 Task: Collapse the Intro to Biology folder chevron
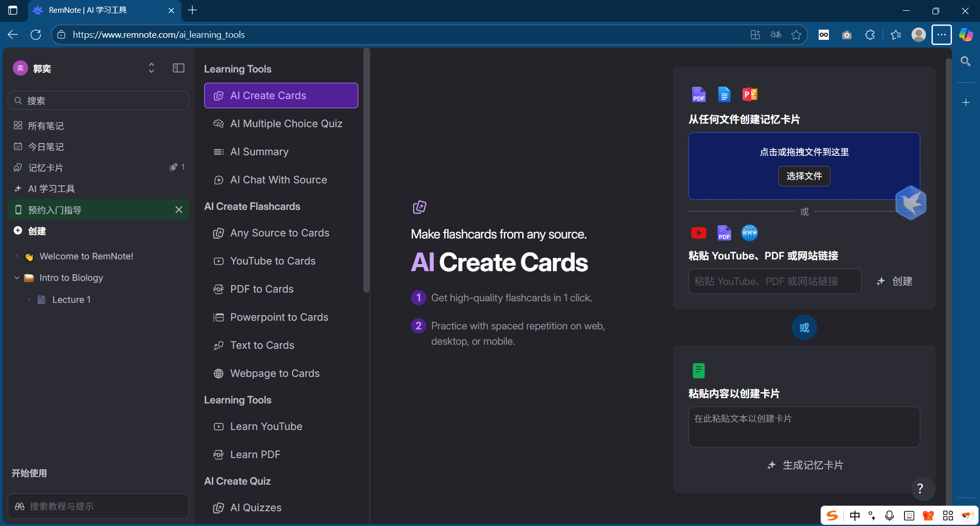point(17,278)
